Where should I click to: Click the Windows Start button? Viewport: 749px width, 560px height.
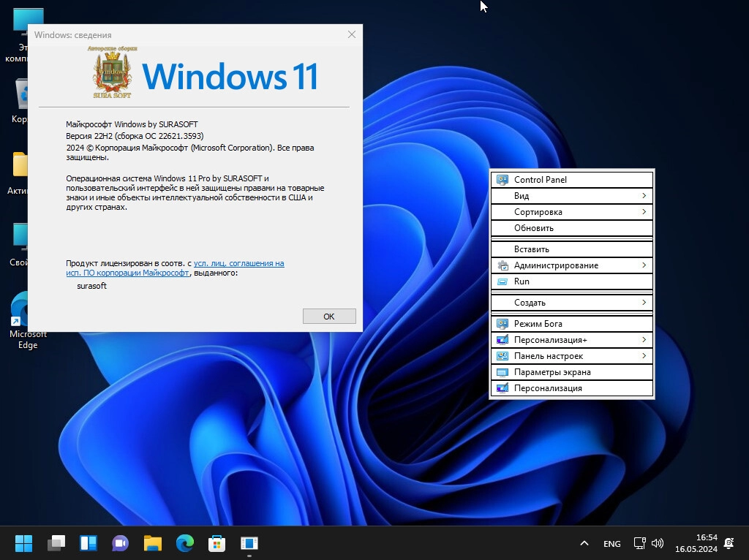pyautogui.click(x=23, y=543)
